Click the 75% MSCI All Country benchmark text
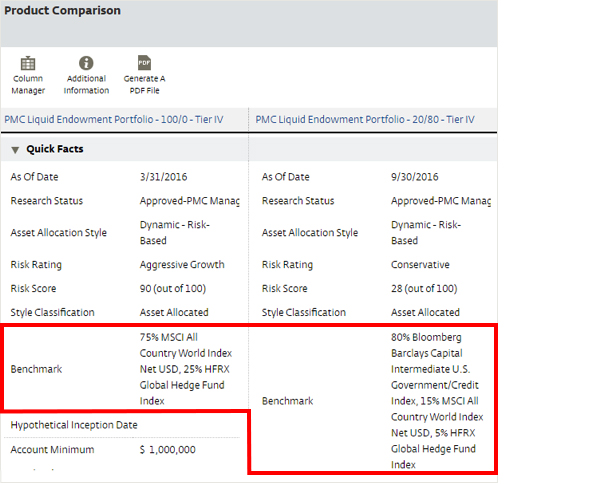Screen dimensions: 590x484 186,369
